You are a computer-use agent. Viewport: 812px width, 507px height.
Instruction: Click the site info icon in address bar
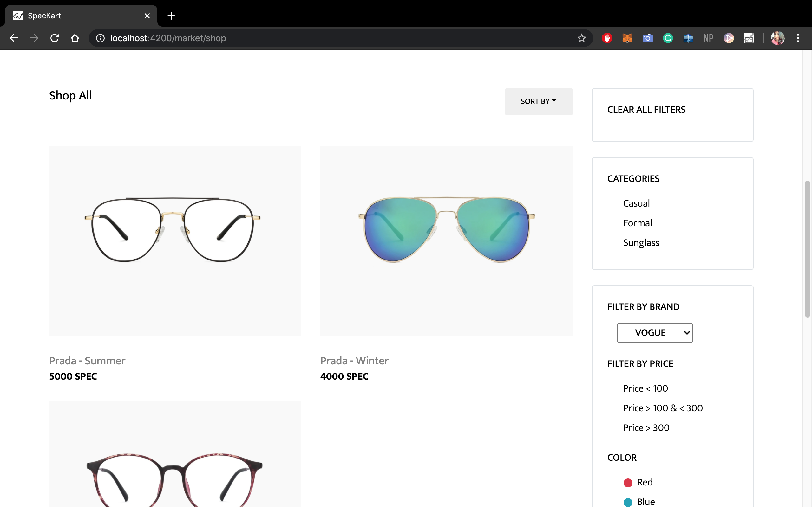(x=100, y=38)
